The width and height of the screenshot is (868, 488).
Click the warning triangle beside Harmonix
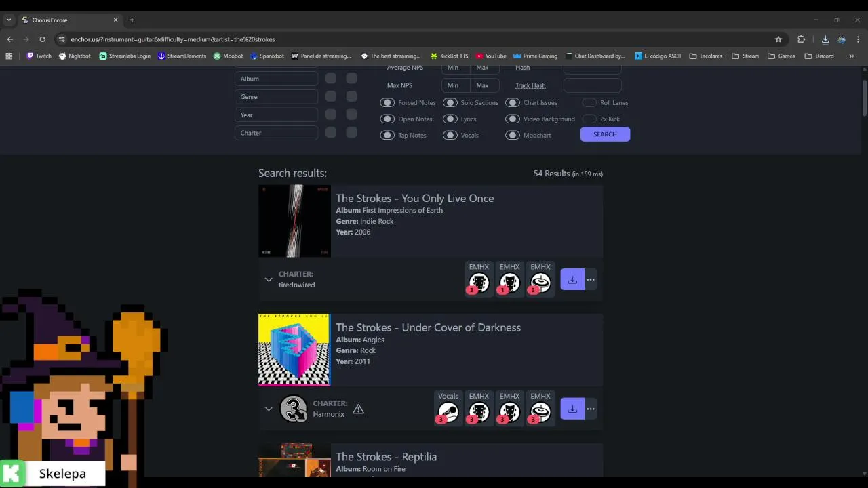point(358,409)
